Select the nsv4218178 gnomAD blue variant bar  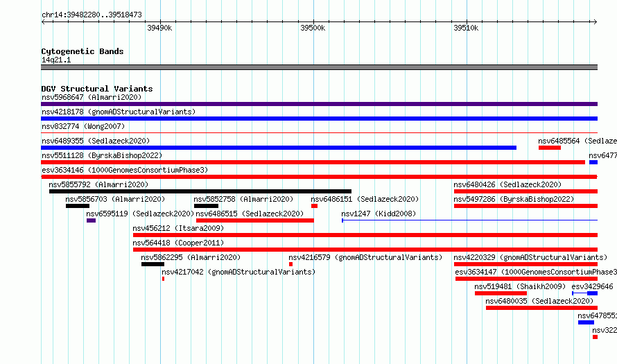(319, 119)
